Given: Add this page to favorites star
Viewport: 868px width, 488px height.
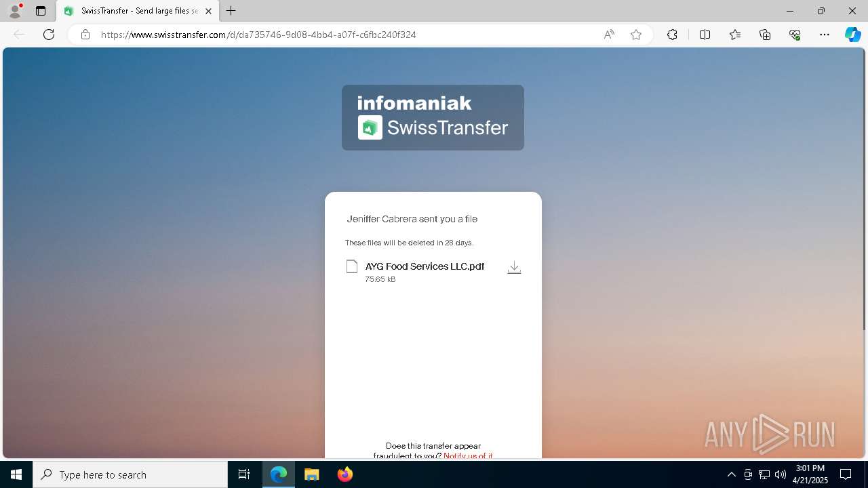Looking at the screenshot, I should (636, 35).
